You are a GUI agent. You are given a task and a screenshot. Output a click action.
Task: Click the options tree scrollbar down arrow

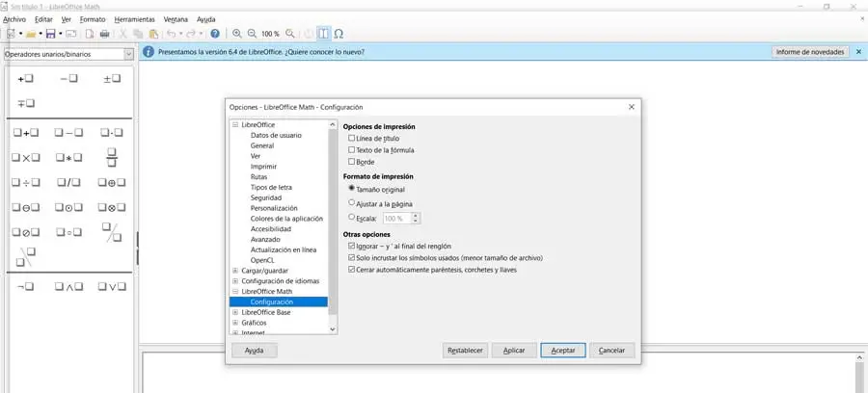pyautogui.click(x=332, y=328)
